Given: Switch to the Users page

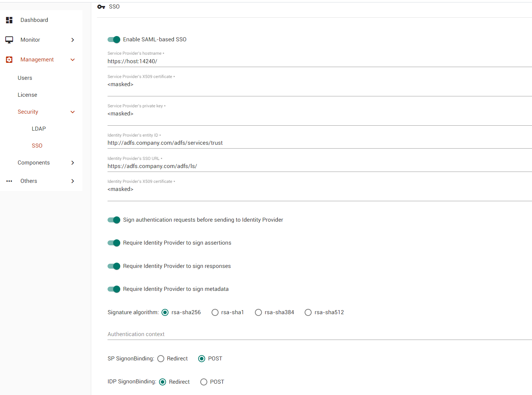Looking at the screenshot, I should click(x=25, y=78).
